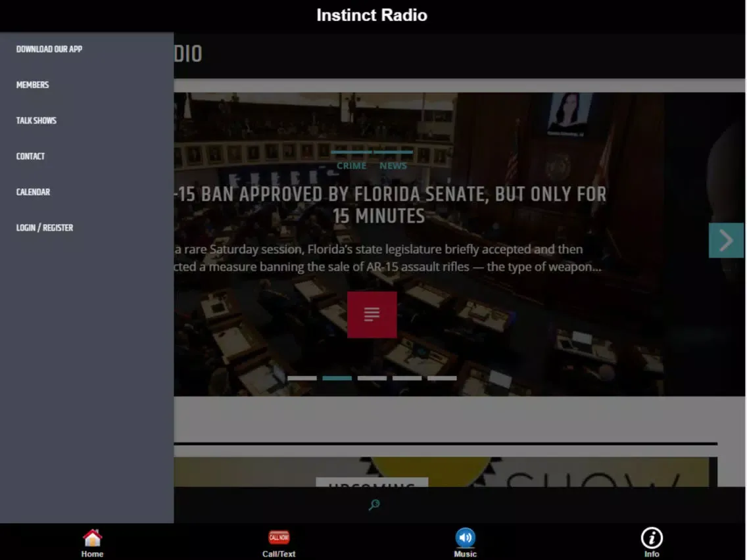Viewport: 747px width, 560px height.
Task: Click the CRIME category link
Action: point(352,166)
